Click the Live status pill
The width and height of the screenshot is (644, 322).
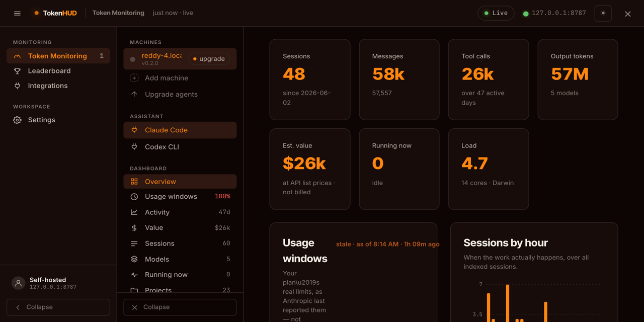pyautogui.click(x=496, y=13)
